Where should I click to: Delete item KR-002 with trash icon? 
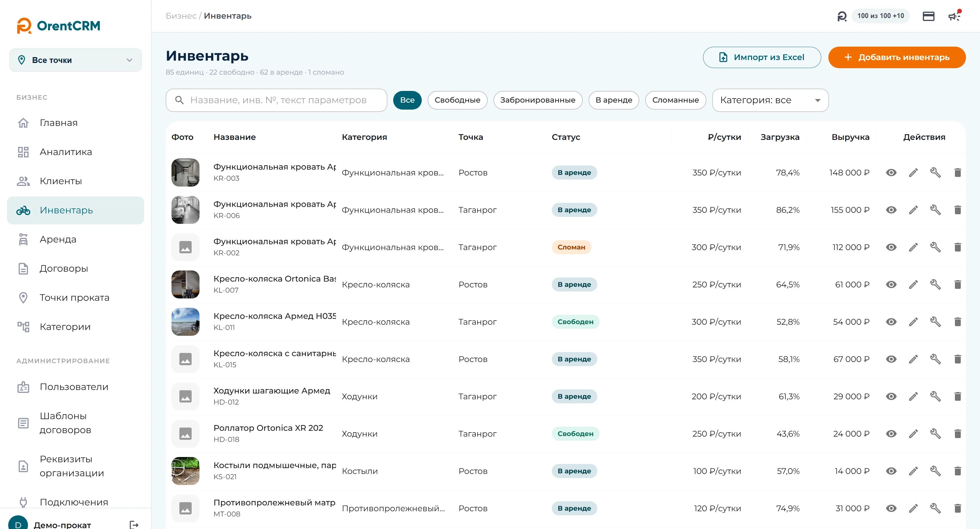(x=958, y=247)
